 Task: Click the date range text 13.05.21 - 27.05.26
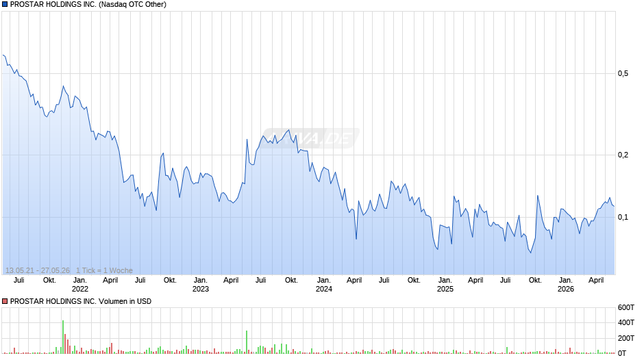[x=38, y=270]
